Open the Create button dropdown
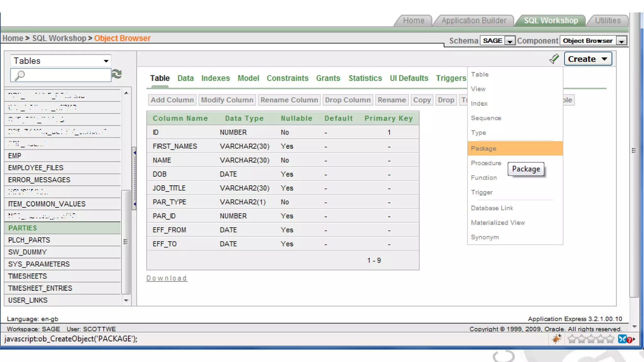The height and width of the screenshot is (362, 644). (x=588, y=59)
